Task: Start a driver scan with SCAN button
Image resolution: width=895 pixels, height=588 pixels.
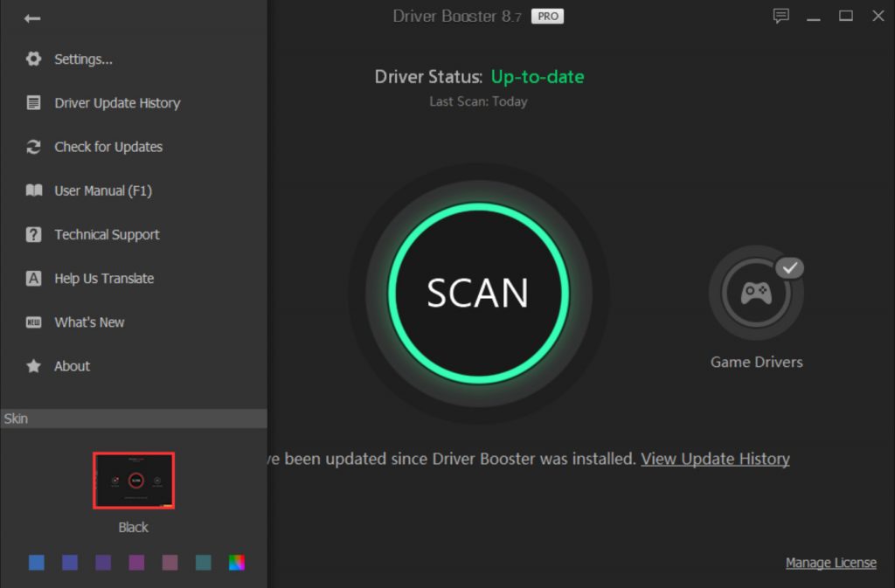Action: point(478,293)
